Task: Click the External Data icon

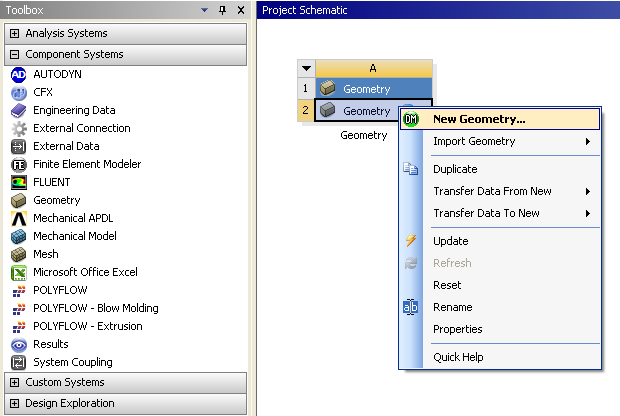Action: [19, 146]
